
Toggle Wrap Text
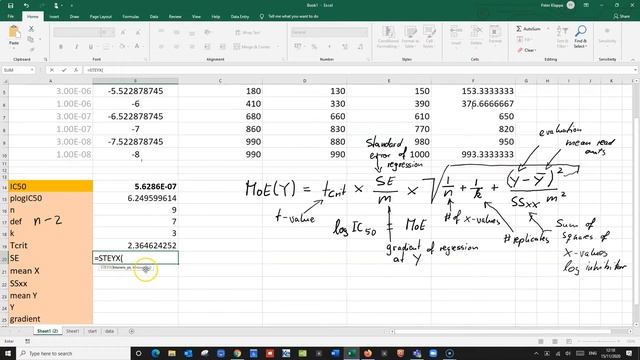coord(248,32)
